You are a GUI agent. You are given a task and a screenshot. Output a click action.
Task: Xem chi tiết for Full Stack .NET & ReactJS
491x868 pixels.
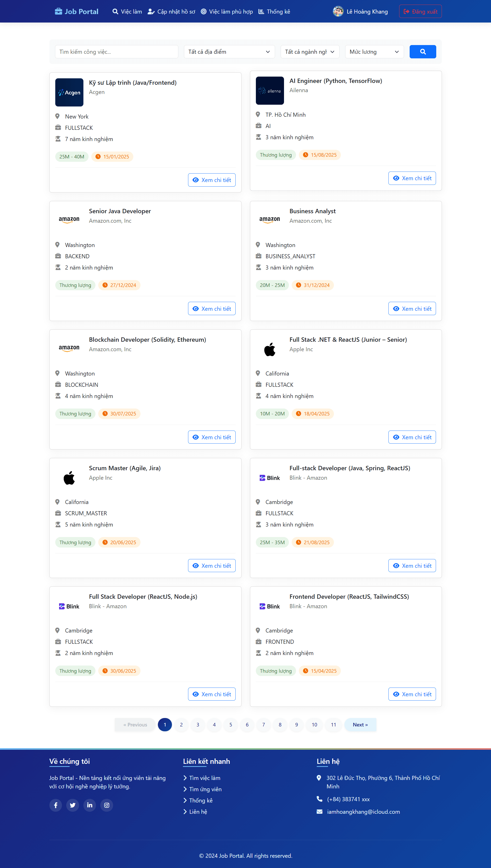click(412, 437)
